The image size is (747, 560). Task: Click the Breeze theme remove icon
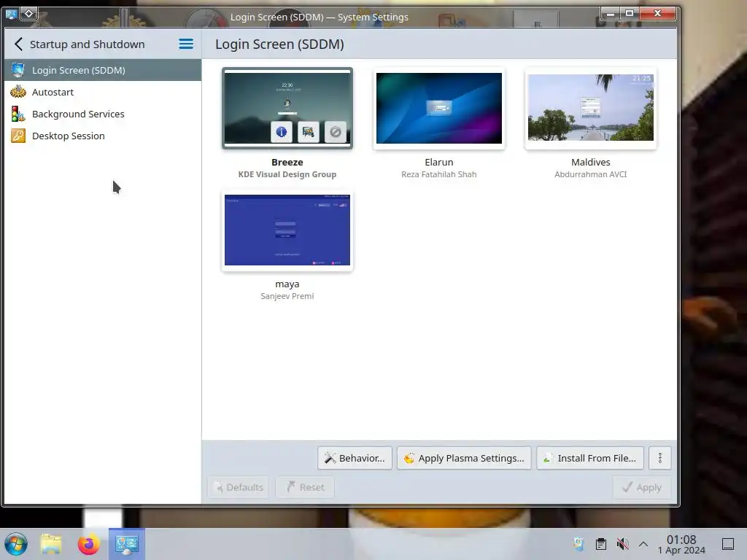[336, 132]
